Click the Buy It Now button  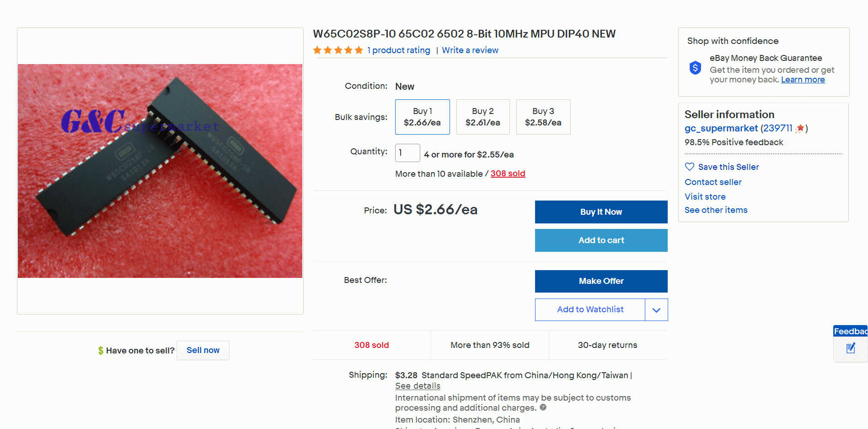pyautogui.click(x=601, y=212)
